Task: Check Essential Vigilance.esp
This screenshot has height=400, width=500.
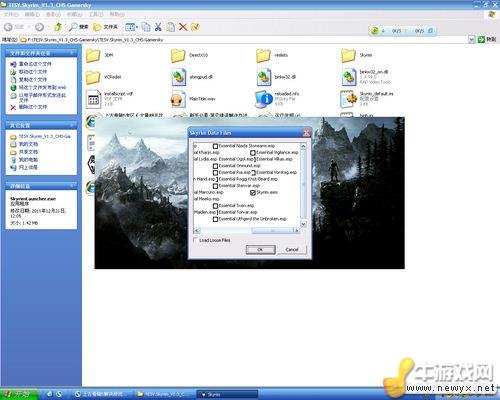Action: point(253,153)
